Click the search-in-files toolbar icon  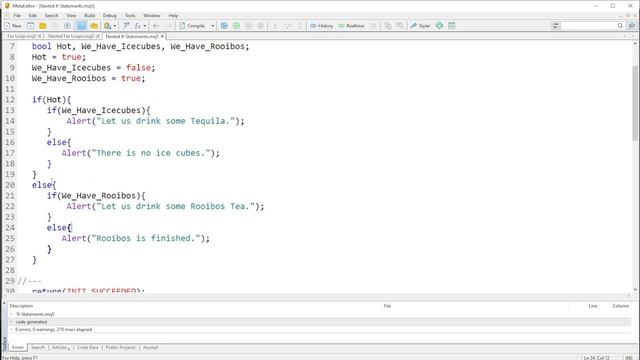click(x=107, y=26)
